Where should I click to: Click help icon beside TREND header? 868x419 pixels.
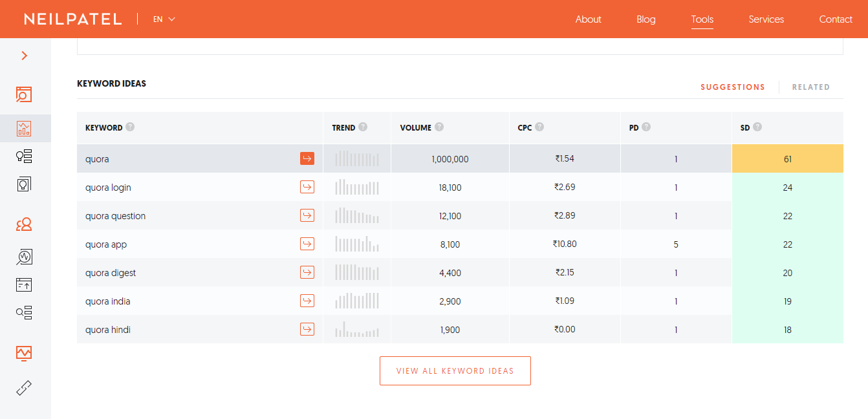363,127
